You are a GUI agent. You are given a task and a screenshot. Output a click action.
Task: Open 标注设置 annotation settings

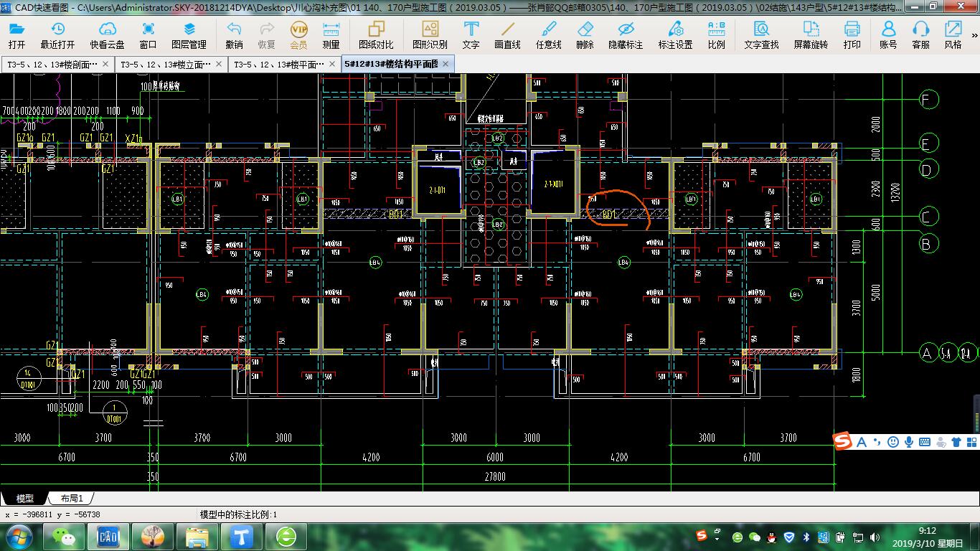(676, 34)
